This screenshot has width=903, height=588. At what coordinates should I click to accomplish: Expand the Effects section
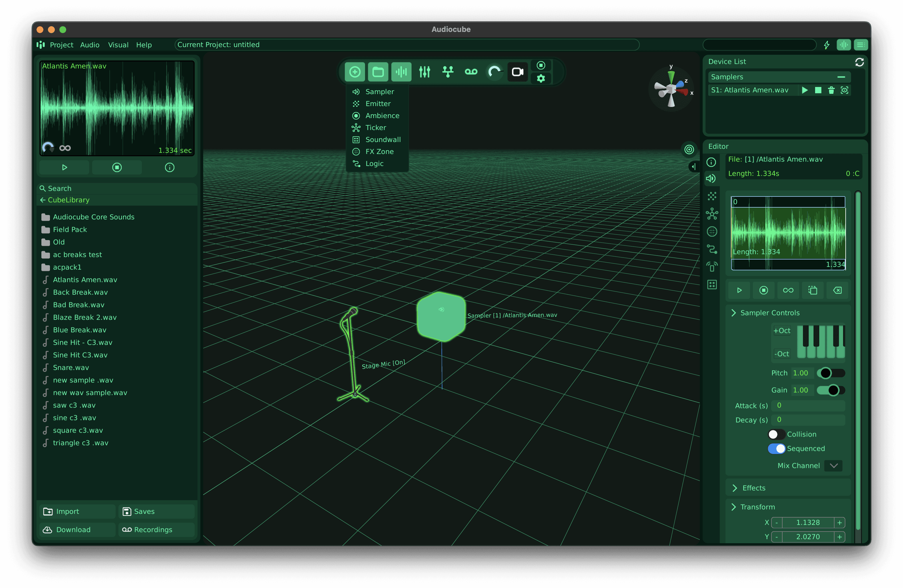[x=735, y=488]
